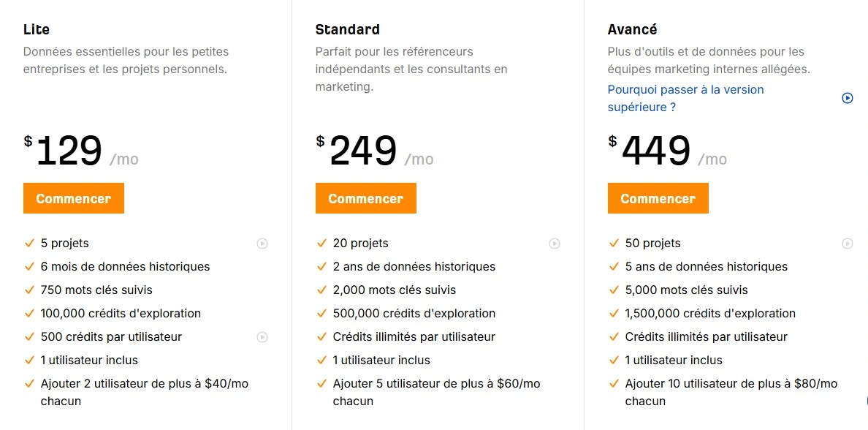This screenshot has height=430, width=868.
Task: Click the play icon beside "500 crédits par utilisateur"
Action: point(262,337)
